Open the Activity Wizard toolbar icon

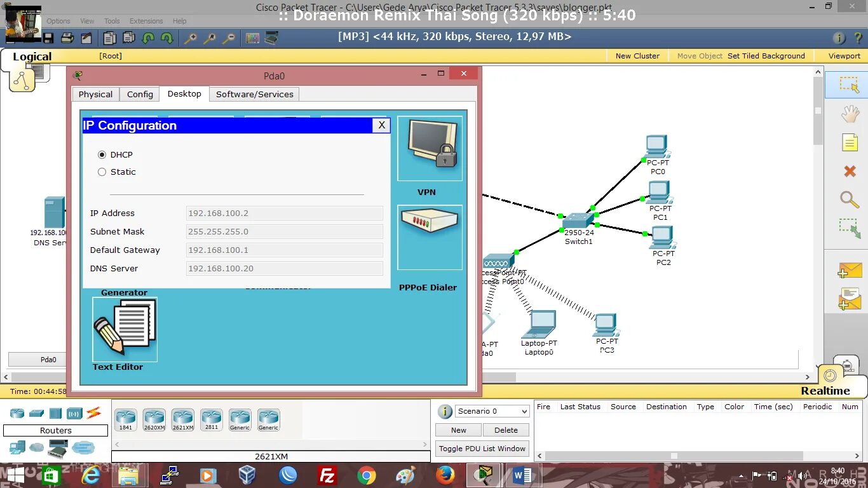point(86,38)
